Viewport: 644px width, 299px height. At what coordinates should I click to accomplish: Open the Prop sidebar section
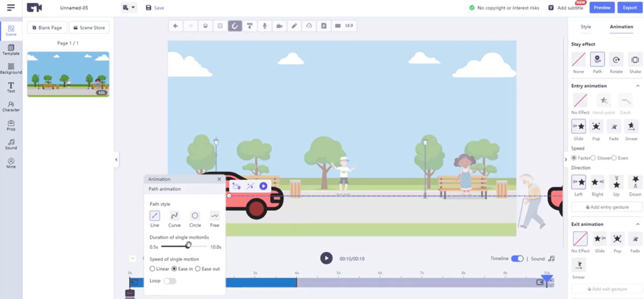coord(11,126)
